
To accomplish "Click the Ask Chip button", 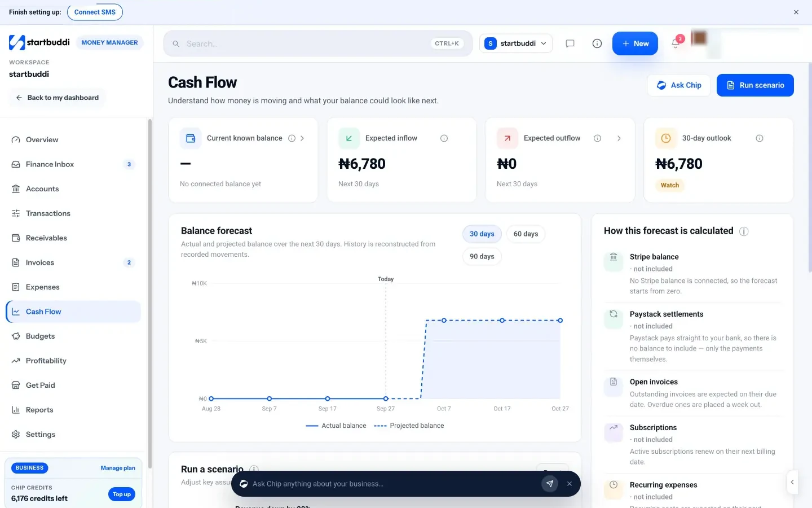I will (x=679, y=85).
